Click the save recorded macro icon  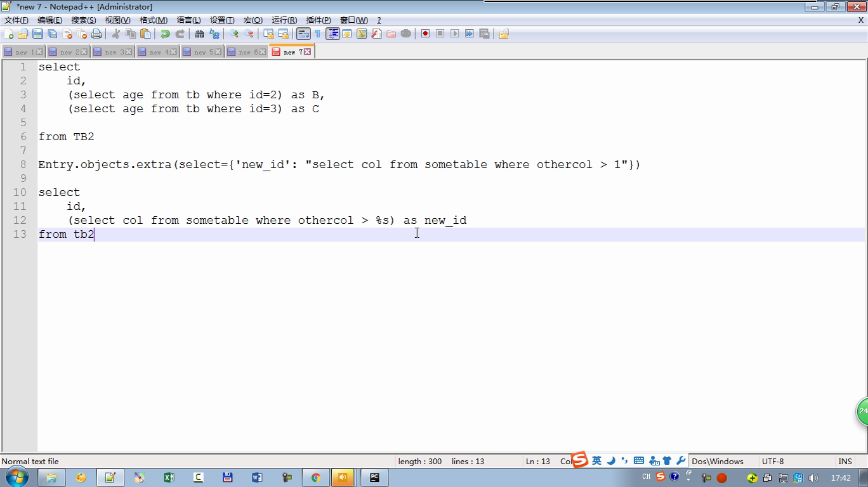click(x=484, y=34)
